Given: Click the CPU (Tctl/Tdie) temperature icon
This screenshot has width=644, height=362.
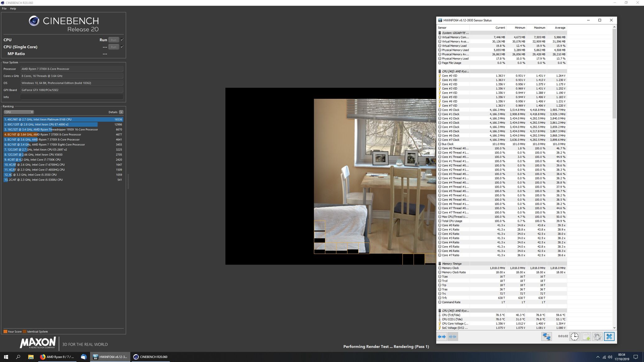Looking at the screenshot, I should click(440, 315).
